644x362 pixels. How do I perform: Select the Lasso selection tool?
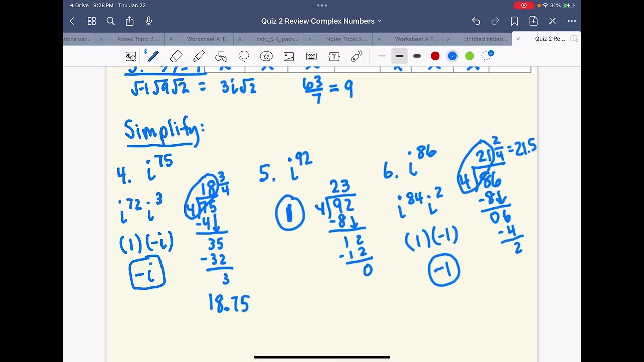tap(244, 56)
